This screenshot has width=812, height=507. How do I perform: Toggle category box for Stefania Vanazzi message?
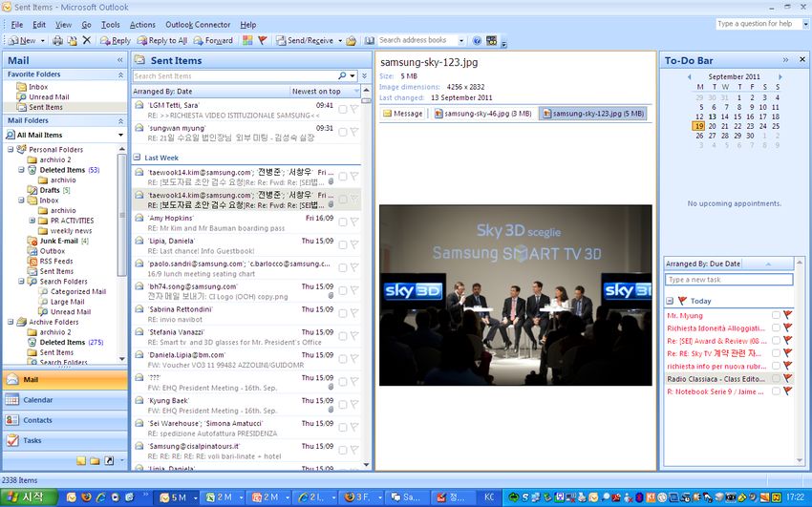click(342, 336)
